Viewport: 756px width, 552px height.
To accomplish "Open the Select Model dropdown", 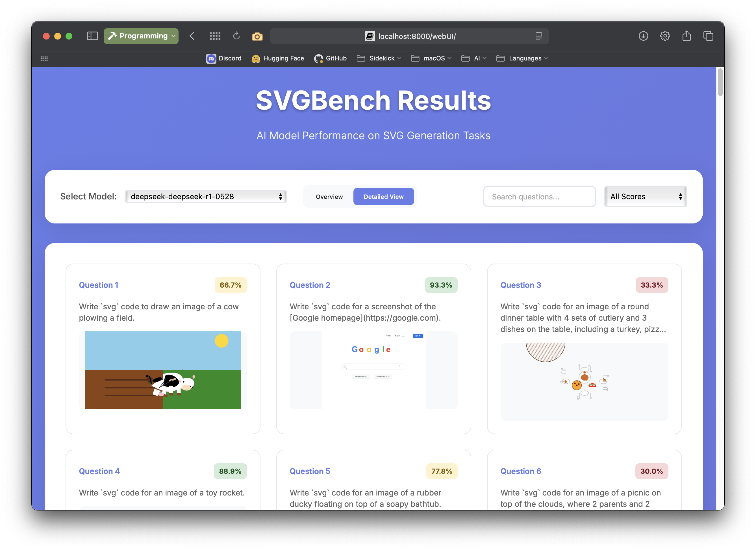I will tap(206, 196).
